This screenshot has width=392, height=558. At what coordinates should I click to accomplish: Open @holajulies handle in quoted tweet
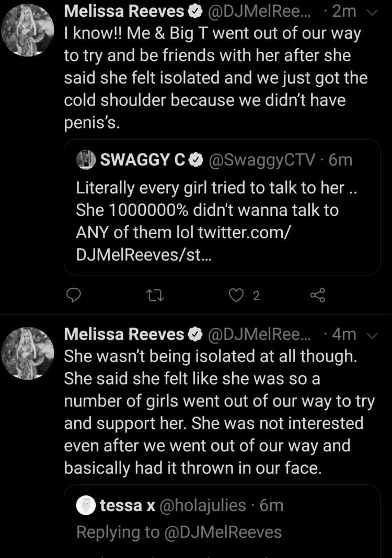[x=202, y=505]
